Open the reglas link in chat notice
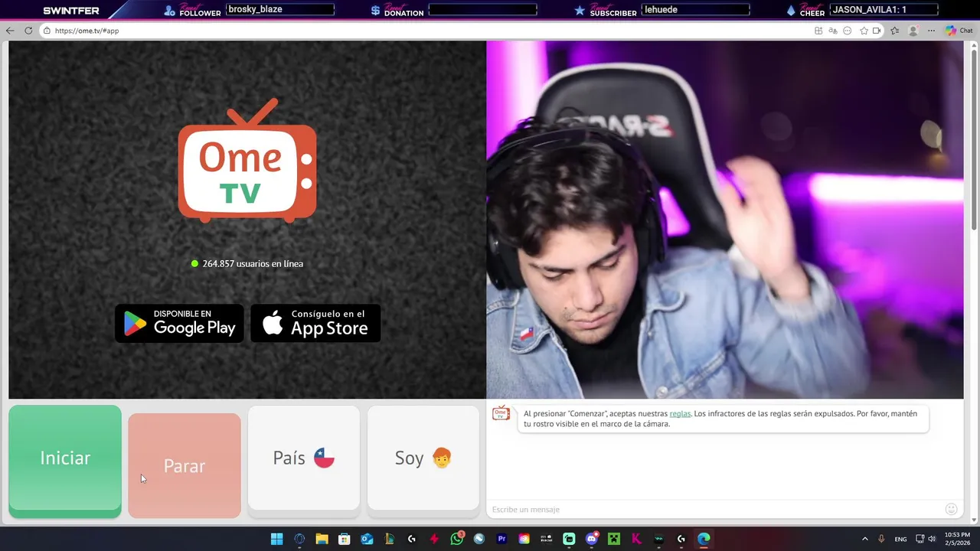The height and width of the screenshot is (551, 980). coord(680,413)
